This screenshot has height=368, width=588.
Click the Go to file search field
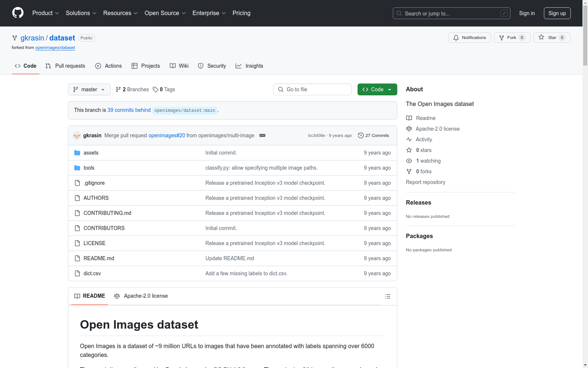pyautogui.click(x=312, y=89)
